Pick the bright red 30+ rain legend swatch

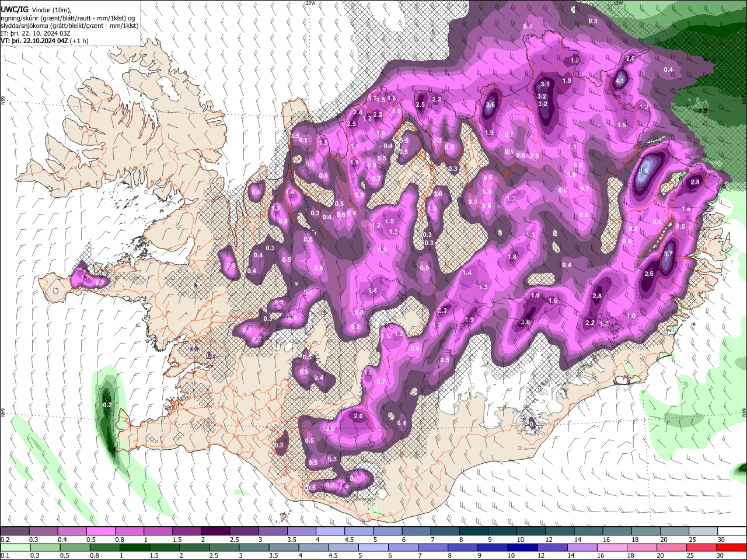(x=732, y=547)
